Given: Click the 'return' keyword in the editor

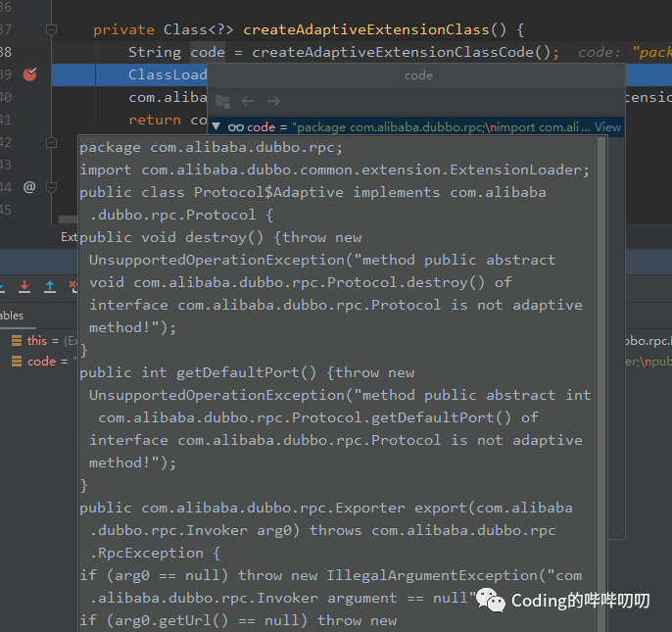Looking at the screenshot, I should (x=155, y=120).
